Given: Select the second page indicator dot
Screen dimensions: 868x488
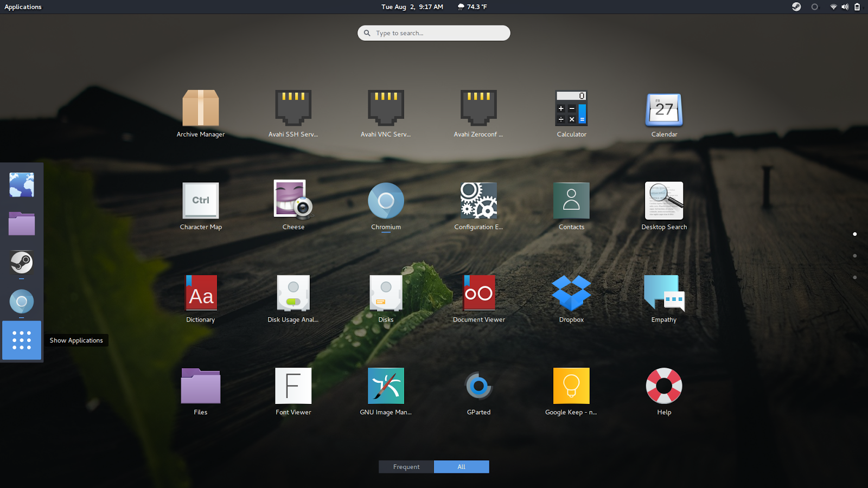Looking at the screenshot, I should click(x=856, y=255).
